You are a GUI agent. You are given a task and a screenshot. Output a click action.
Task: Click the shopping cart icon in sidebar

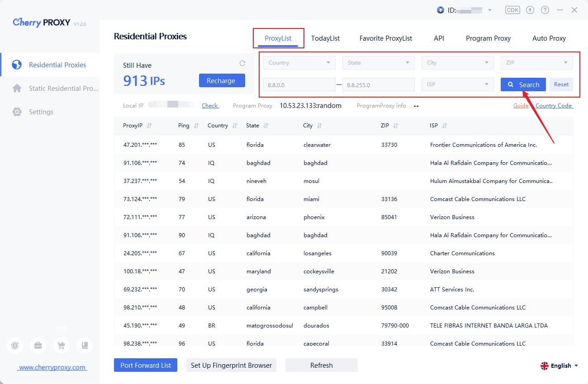[61, 346]
